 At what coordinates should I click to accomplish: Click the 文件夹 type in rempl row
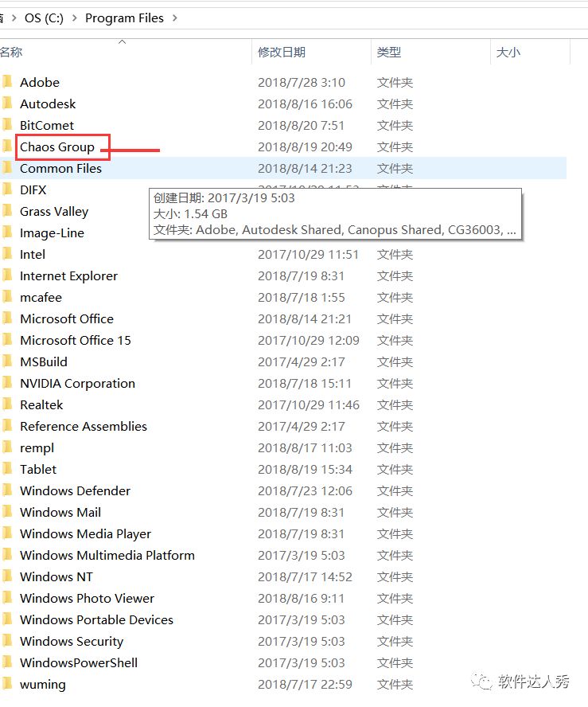click(395, 448)
